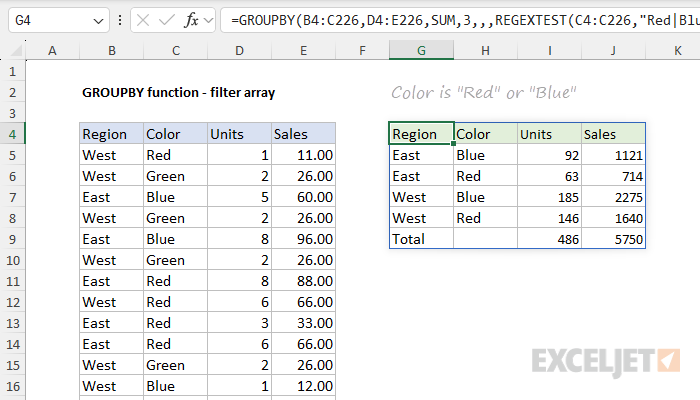Click result cell with sales 2275

click(613, 197)
